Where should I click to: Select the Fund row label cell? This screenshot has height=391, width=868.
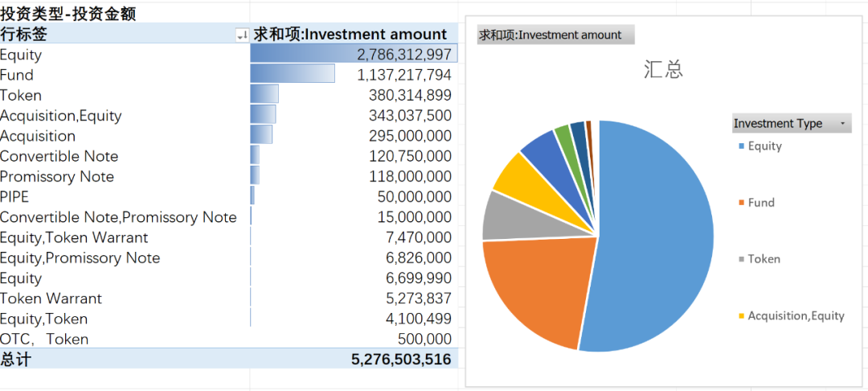(x=125, y=75)
